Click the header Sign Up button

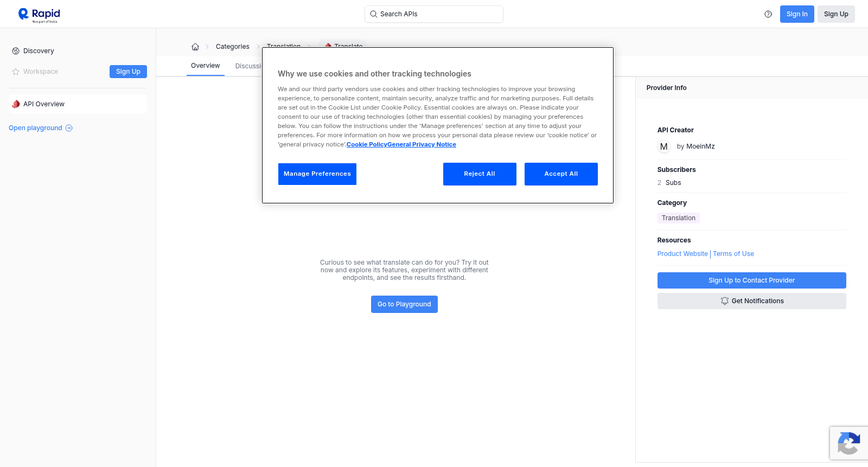[836, 14]
